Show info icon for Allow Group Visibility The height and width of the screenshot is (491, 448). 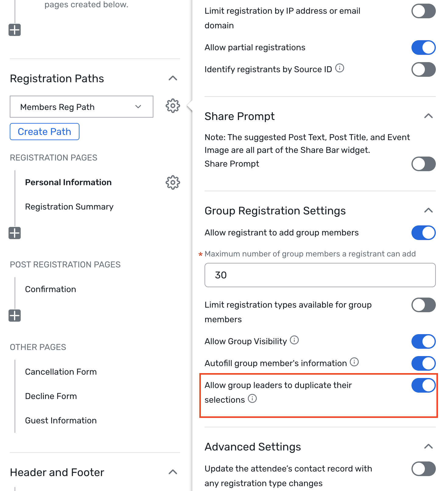click(294, 340)
